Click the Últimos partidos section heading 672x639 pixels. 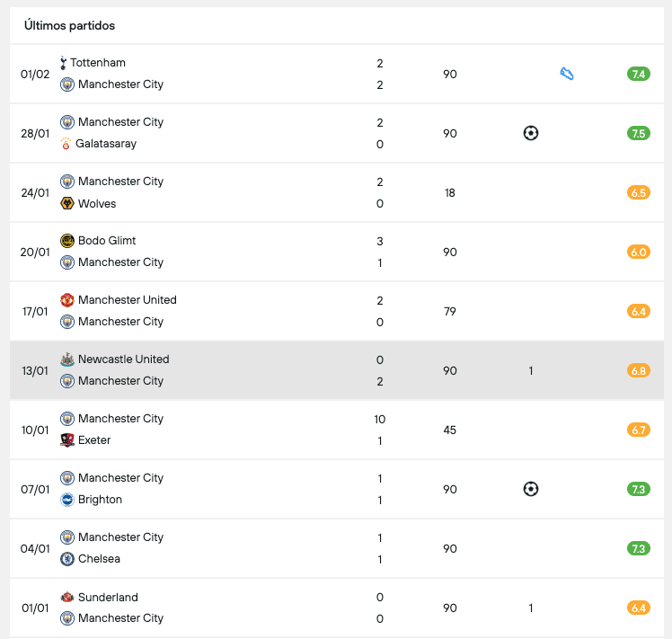[69, 25]
